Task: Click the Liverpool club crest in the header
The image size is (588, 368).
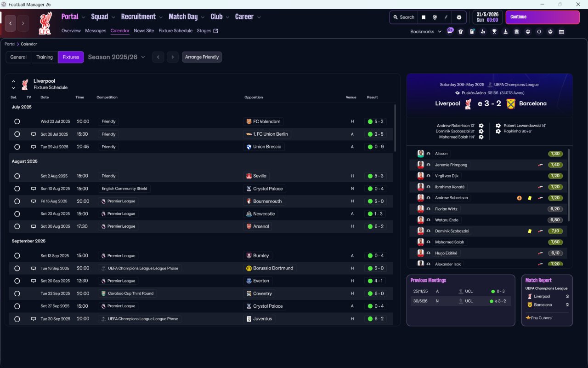Action: pos(45,23)
